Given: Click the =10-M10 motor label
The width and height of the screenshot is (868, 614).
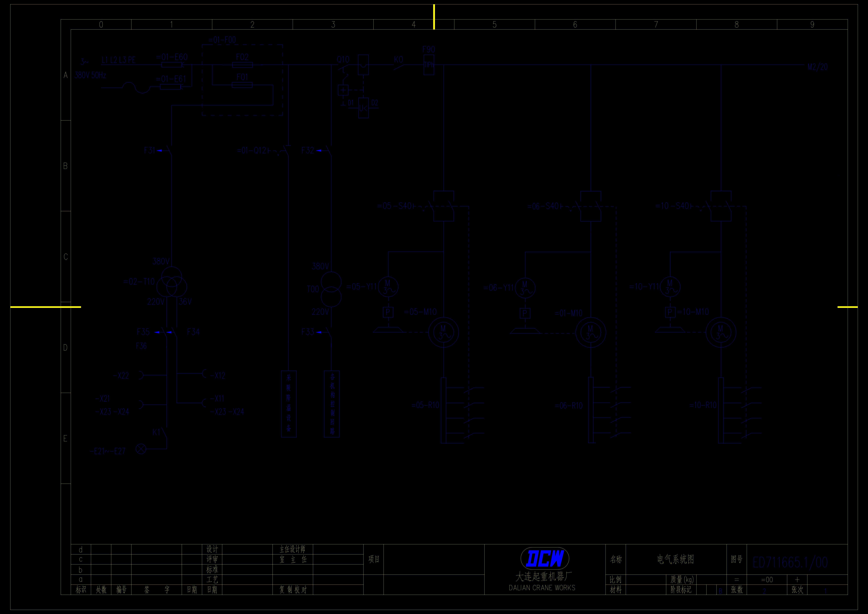Looking at the screenshot, I should 693,312.
